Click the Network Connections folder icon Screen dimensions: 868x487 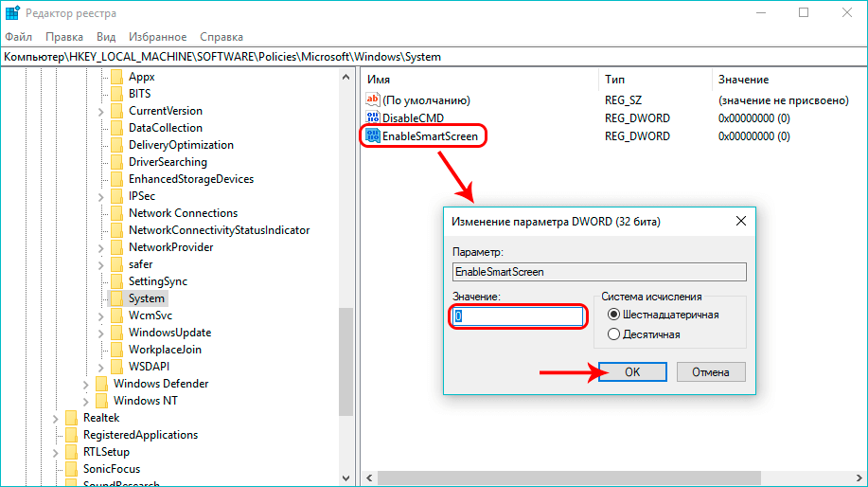[116, 213]
